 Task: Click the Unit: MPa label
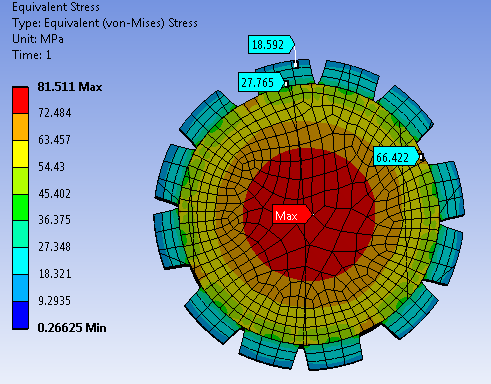[x=38, y=39]
